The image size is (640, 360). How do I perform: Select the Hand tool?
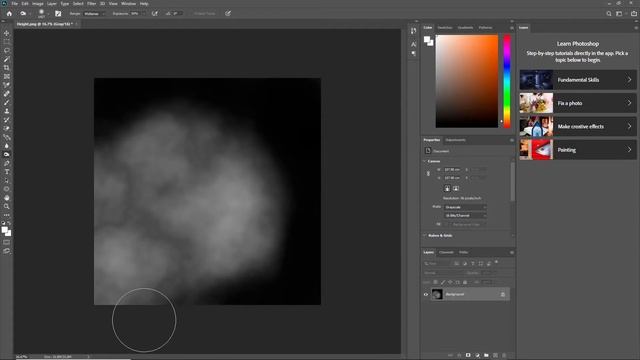pos(7,198)
